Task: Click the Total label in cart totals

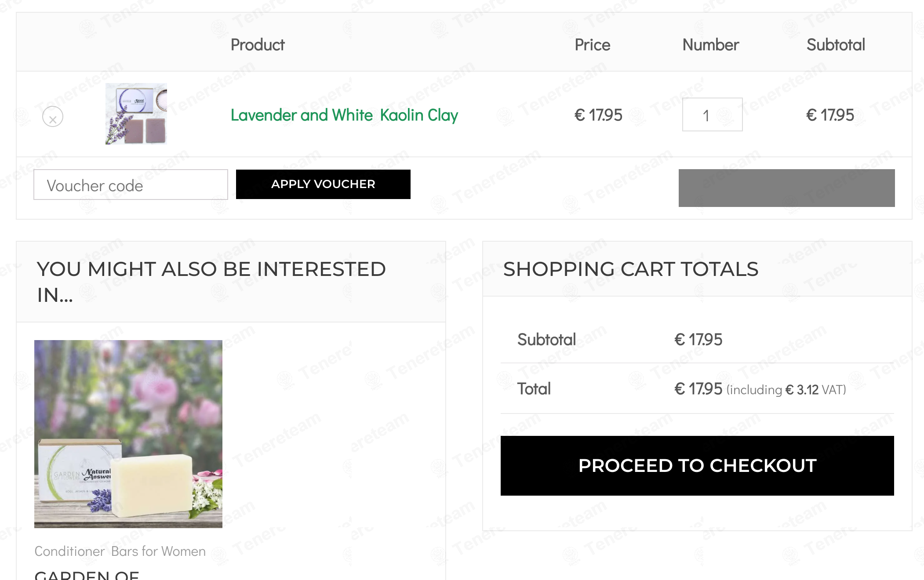Action: point(534,389)
